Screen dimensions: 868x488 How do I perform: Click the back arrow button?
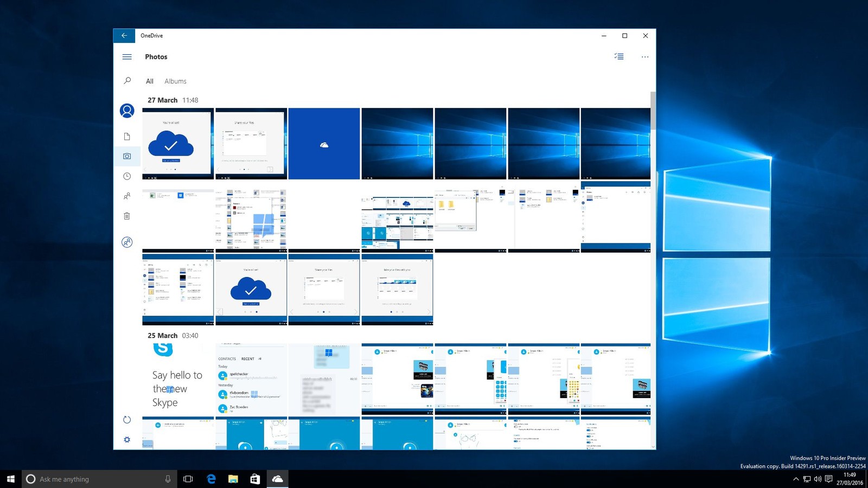[x=124, y=36]
